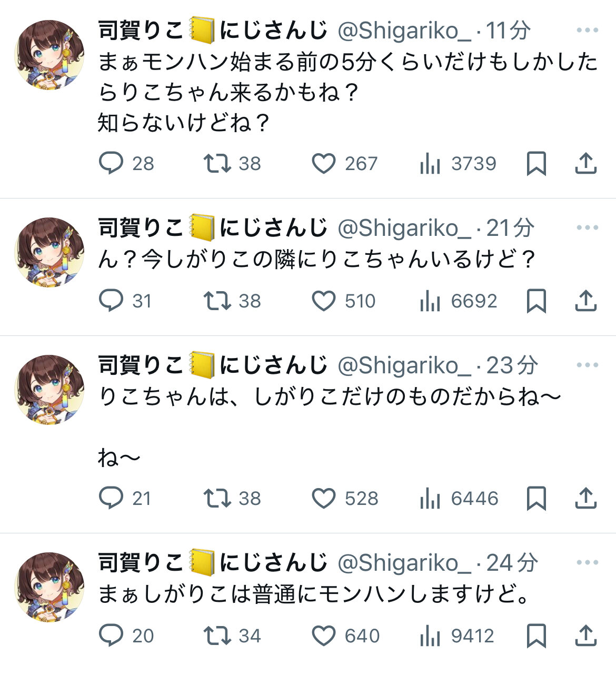Open more options for the 23分 tweet
This screenshot has height=675, width=616.
[x=587, y=365]
